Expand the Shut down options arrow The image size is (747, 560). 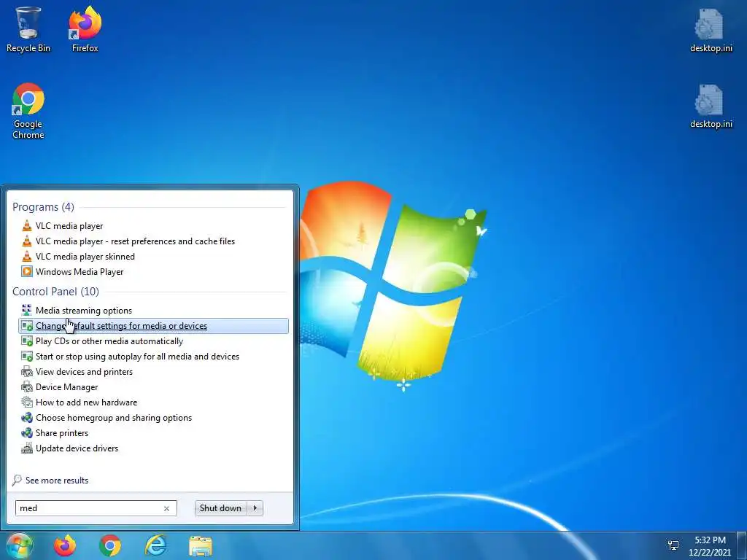pyautogui.click(x=255, y=508)
